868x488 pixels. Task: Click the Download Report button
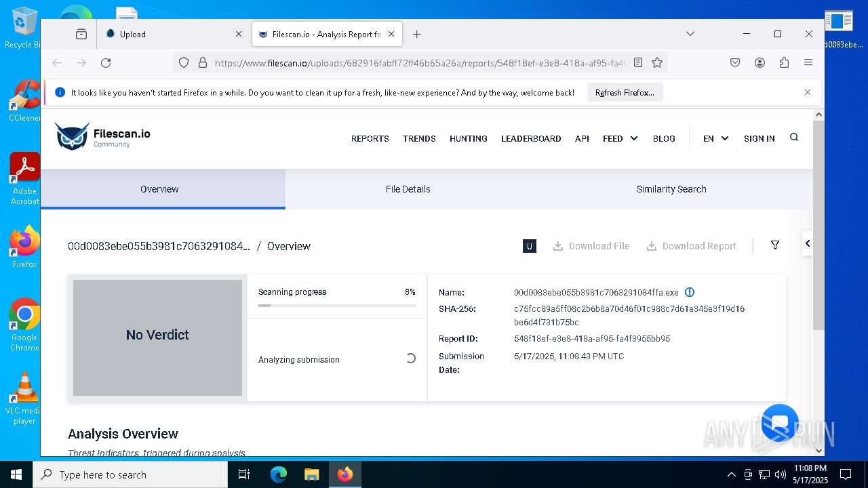tap(691, 246)
